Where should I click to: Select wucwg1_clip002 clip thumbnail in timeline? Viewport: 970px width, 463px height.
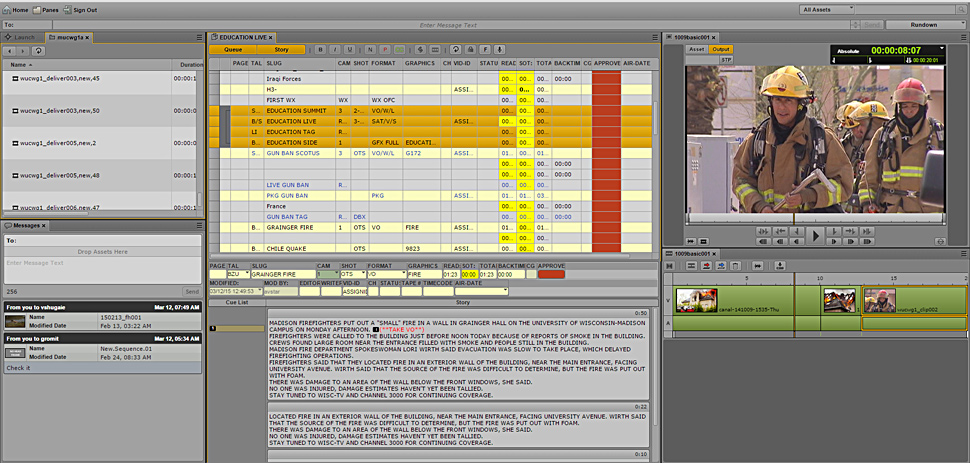click(x=880, y=300)
